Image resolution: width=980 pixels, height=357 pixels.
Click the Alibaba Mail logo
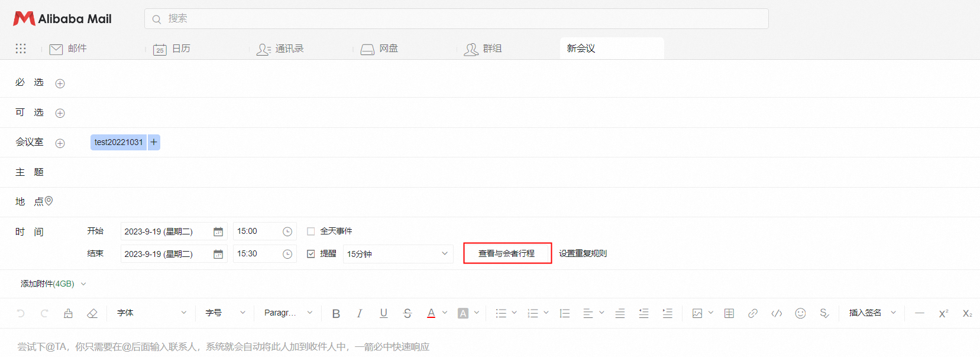63,19
